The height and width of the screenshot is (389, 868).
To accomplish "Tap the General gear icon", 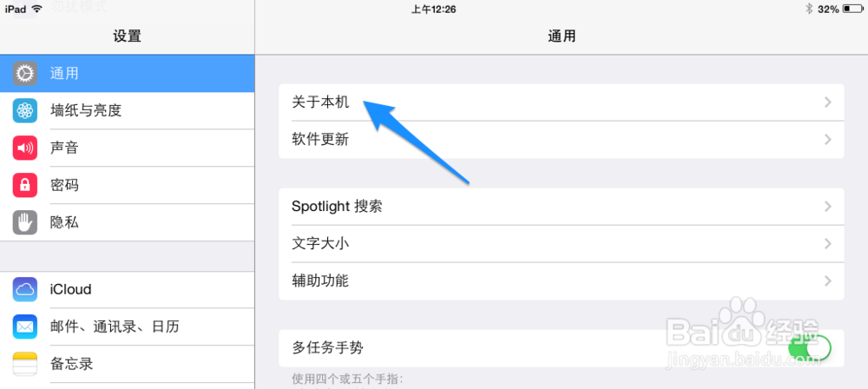I will (x=25, y=73).
